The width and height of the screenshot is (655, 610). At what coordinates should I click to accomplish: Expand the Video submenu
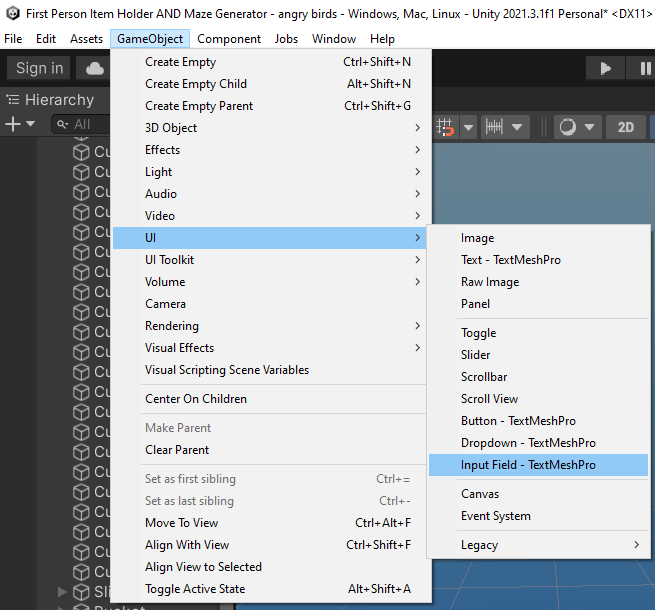coord(269,216)
